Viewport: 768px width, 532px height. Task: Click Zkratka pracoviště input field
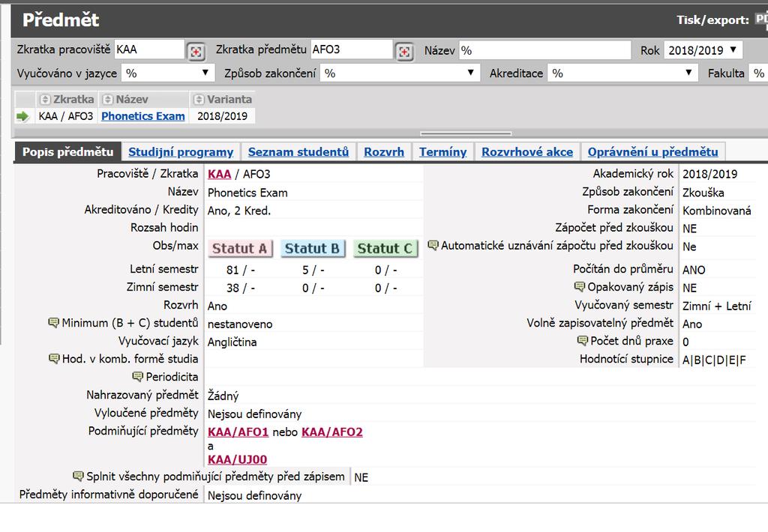pos(149,50)
